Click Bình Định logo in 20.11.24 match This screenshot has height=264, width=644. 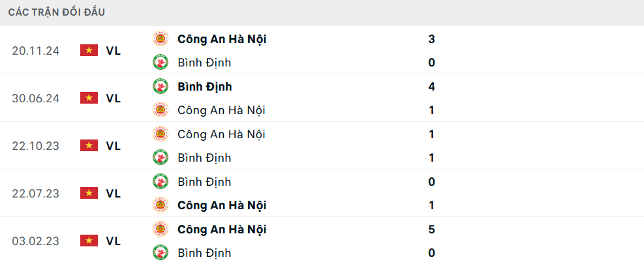click(160, 63)
